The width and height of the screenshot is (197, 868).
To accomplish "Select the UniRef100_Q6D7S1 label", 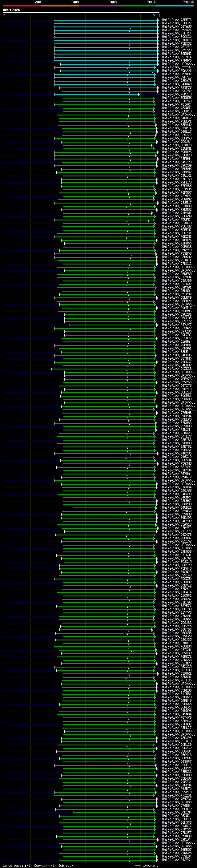I will pos(177,233).
